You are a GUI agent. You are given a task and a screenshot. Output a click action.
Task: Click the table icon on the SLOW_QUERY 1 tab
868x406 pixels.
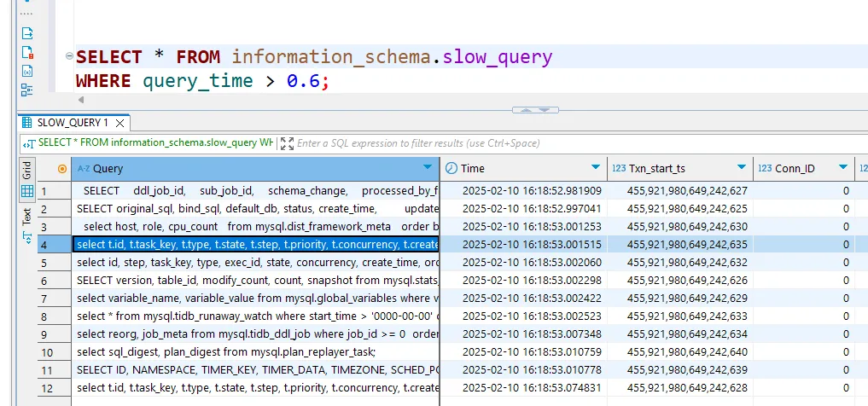(x=26, y=122)
